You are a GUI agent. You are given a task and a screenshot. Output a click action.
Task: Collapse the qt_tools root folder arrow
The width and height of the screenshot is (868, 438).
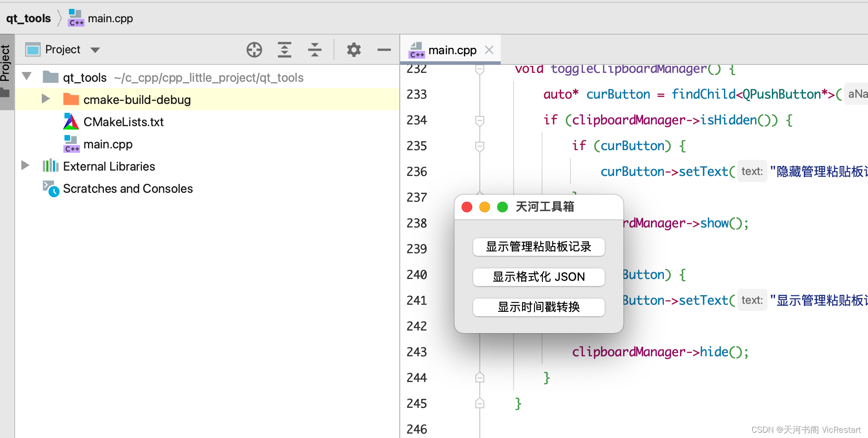click(27, 77)
